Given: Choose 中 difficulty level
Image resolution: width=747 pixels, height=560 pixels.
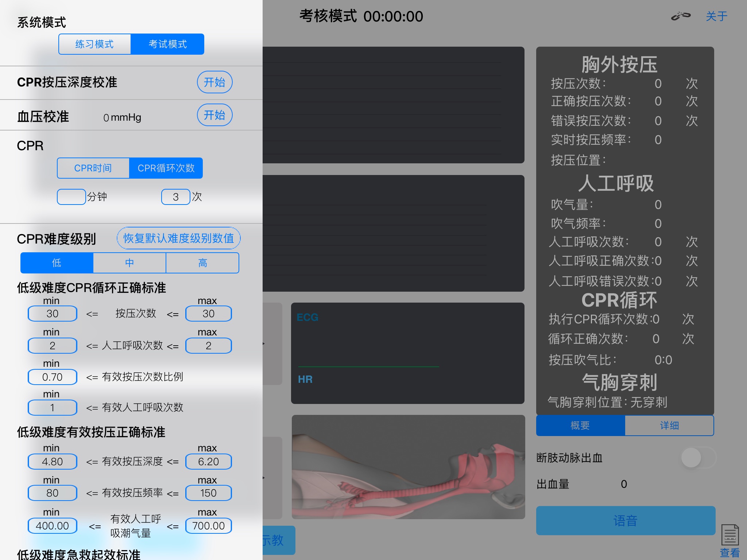Looking at the screenshot, I should 129,263.
